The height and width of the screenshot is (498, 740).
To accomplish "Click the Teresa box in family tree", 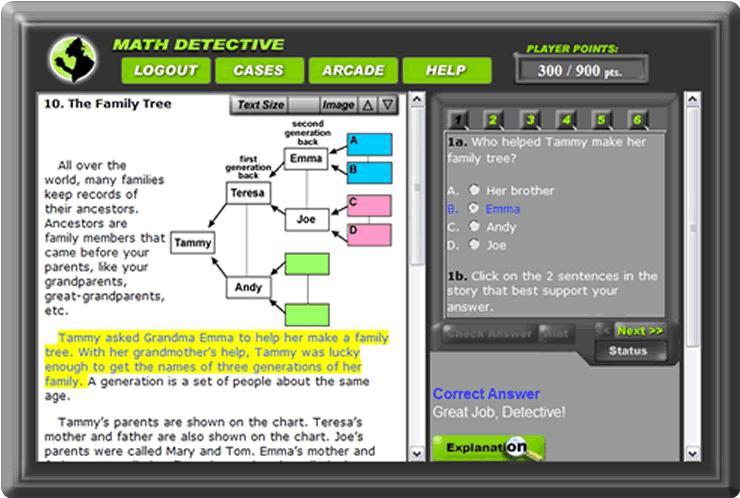I will pyautogui.click(x=248, y=193).
